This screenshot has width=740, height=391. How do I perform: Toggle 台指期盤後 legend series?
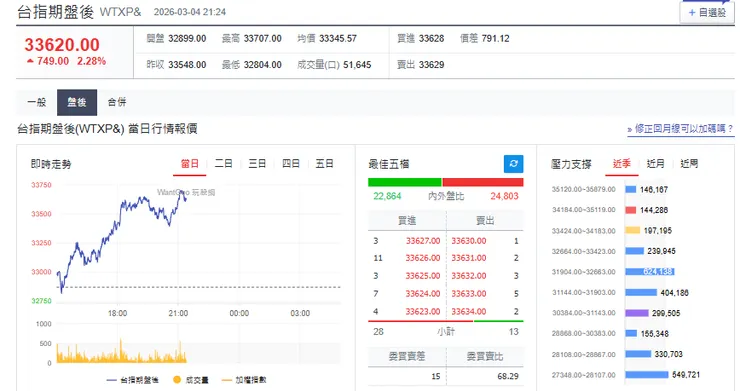(x=133, y=380)
